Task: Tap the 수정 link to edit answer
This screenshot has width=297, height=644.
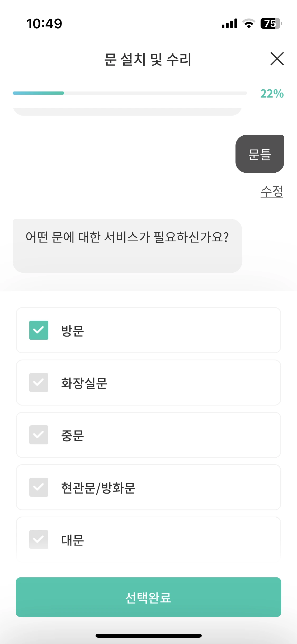Action: pos(272,191)
